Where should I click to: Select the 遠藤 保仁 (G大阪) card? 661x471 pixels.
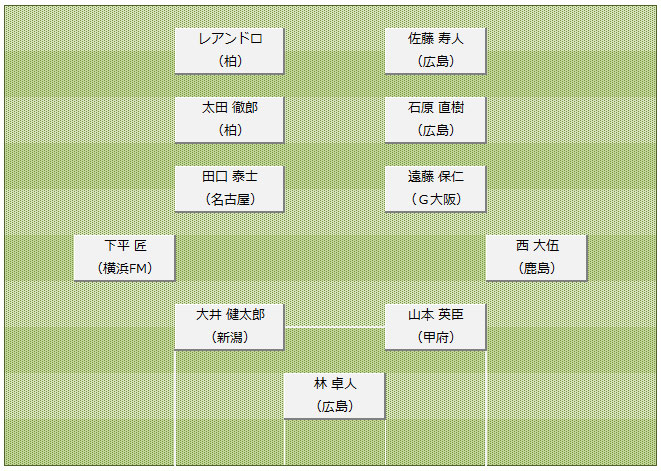tap(435, 188)
